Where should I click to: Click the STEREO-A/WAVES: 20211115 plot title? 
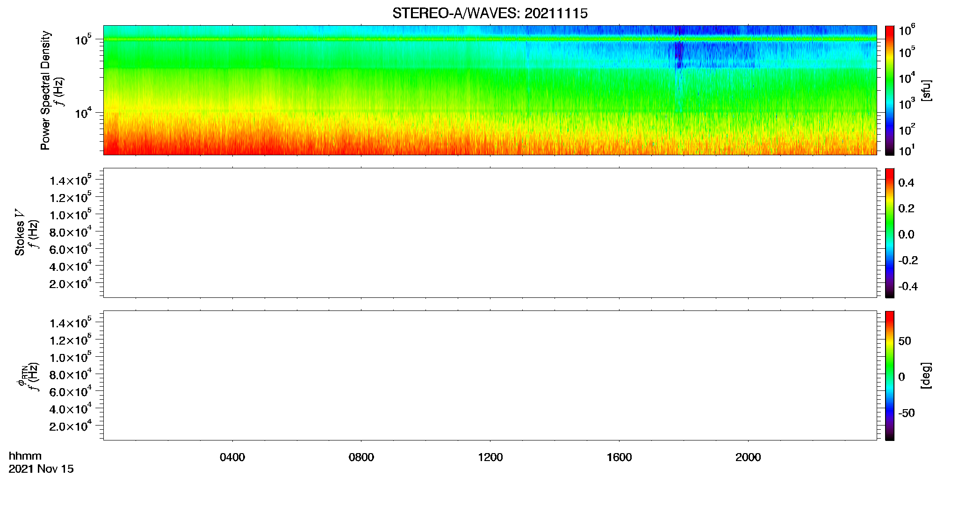(490, 14)
